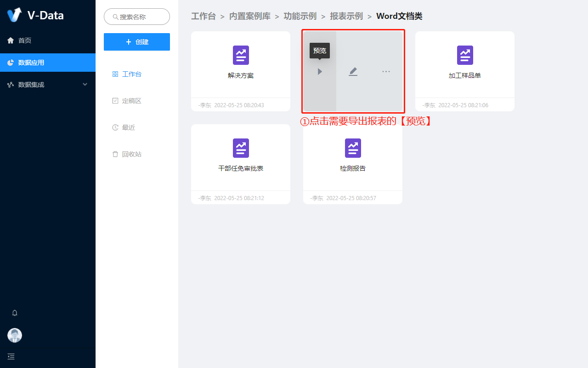
Task: Click the pencil edit icon on hovered report
Action: click(353, 72)
